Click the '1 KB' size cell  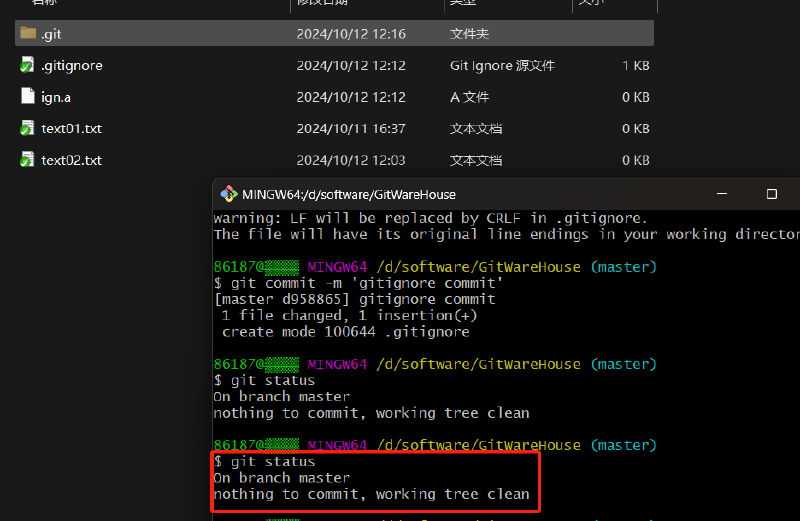coord(636,66)
